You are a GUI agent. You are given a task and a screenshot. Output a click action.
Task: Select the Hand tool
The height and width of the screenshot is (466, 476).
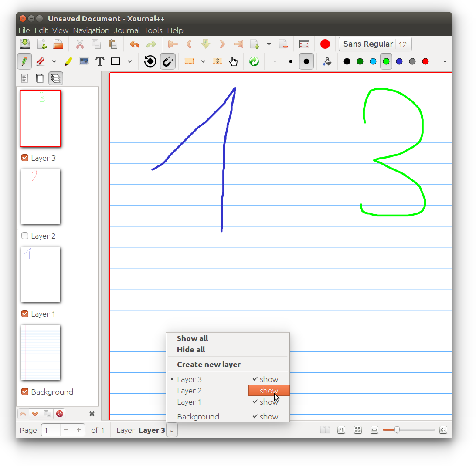tap(233, 61)
